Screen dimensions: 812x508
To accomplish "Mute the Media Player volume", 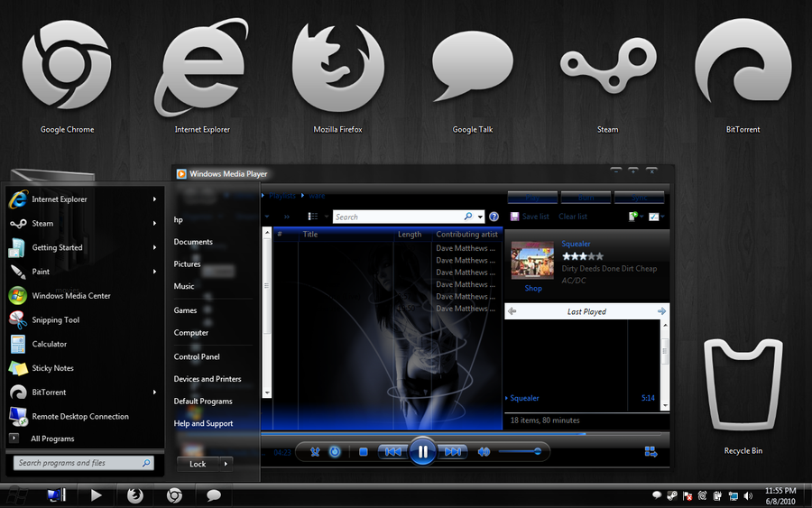I will 484,451.
